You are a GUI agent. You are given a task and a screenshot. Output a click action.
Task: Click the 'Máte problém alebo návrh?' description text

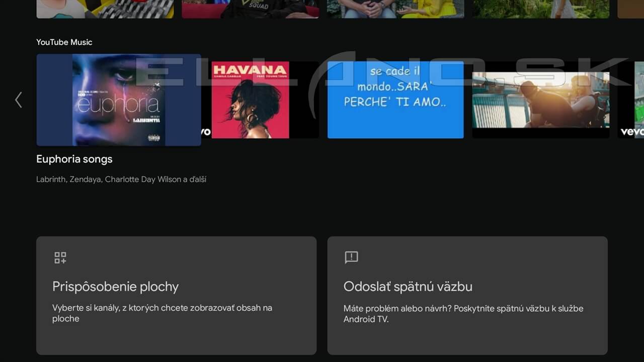pyautogui.click(x=463, y=314)
